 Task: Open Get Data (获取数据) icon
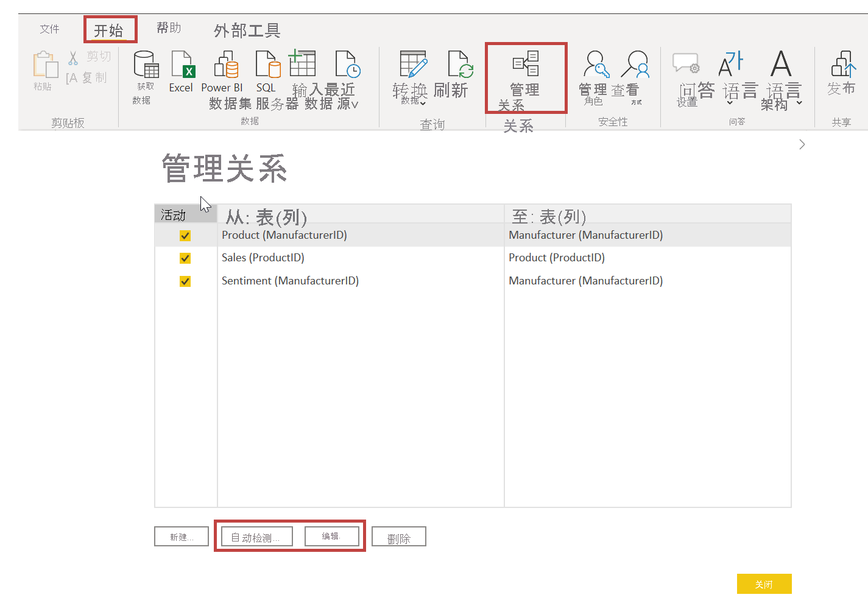pos(146,64)
